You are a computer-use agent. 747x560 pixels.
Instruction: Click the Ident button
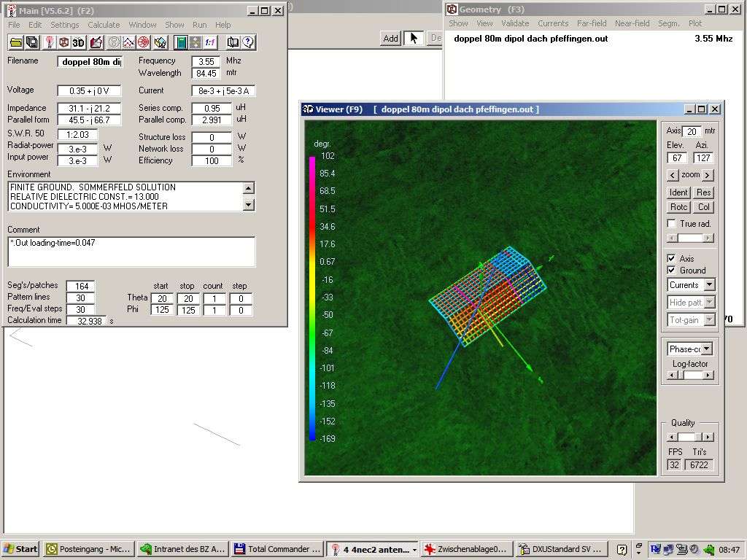[678, 192]
